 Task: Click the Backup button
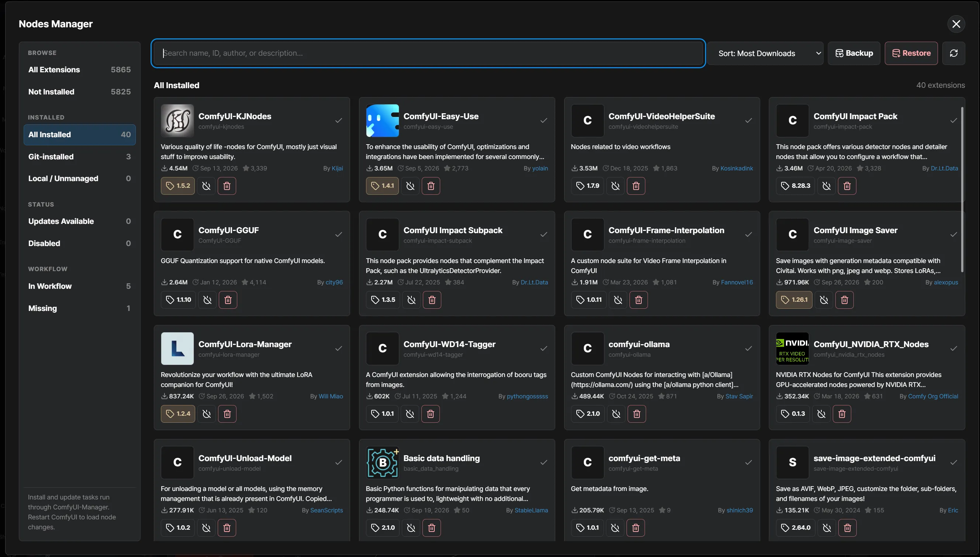854,53
